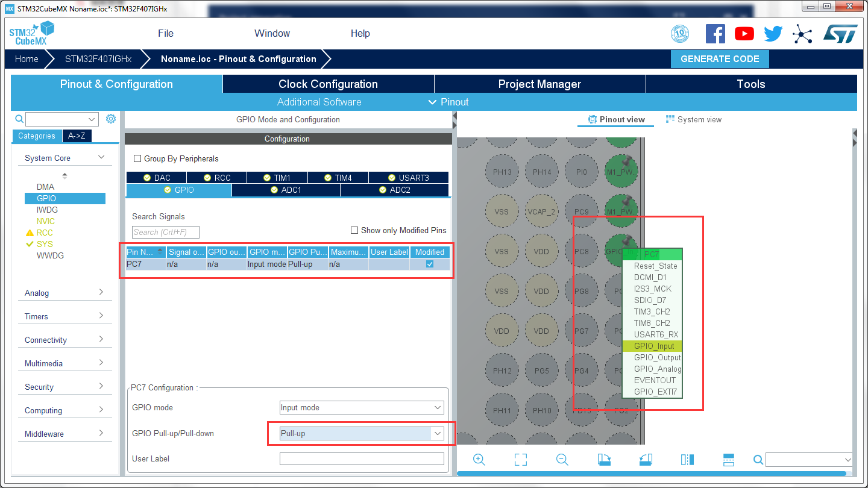The height and width of the screenshot is (488, 868).
Task: Select RCC in System Core list
Action: (45, 233)
